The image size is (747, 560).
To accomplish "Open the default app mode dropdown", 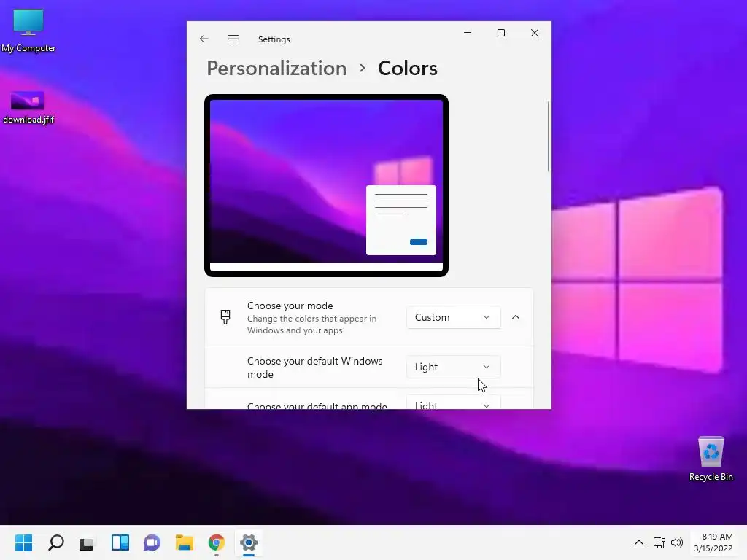I will click(x=453, y=402).
